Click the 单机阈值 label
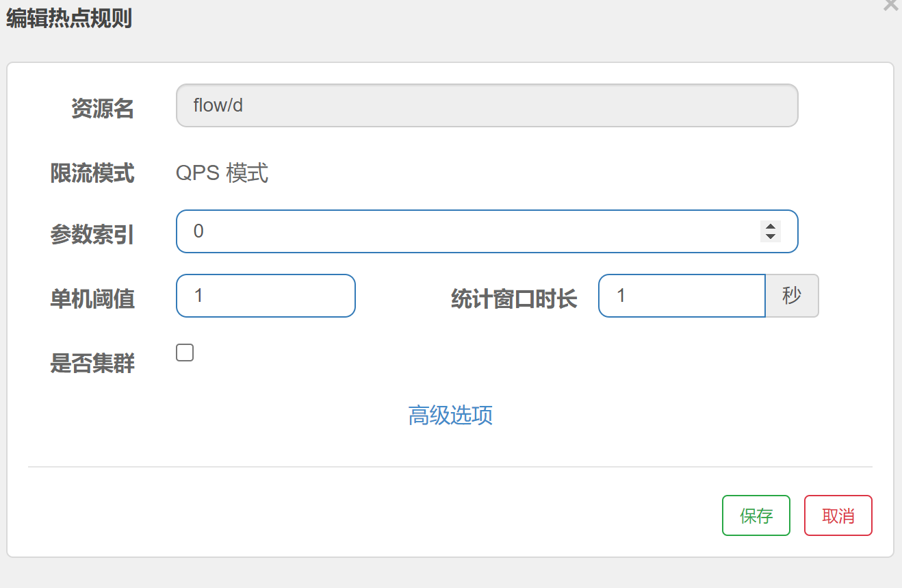902x588 pixels. click(x=92, y=299)
